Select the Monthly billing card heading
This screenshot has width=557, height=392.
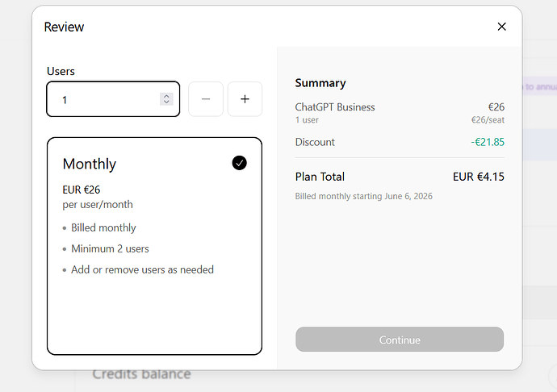(90, 164)
